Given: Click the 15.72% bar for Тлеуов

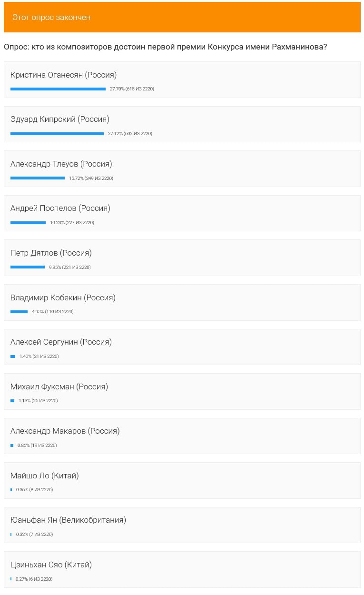Looking at the screenshot, I should click(x=38, y=178).
